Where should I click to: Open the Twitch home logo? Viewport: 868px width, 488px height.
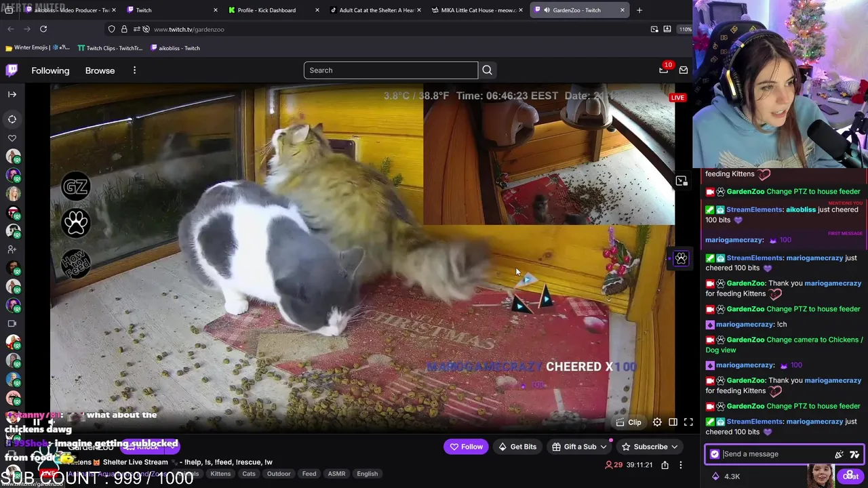tap(12, 70)
